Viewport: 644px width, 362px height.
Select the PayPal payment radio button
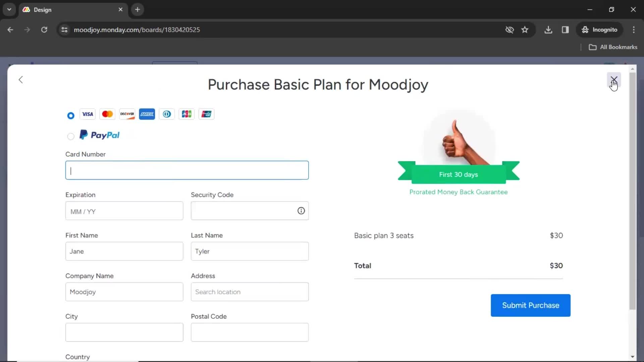(x=70, y=136)
